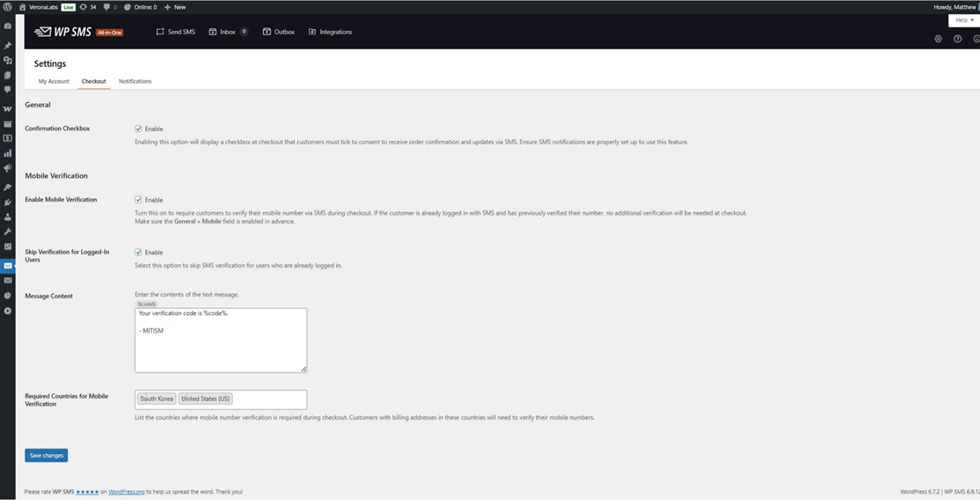Open the Media library sidebar icon

tap(8, 60)
